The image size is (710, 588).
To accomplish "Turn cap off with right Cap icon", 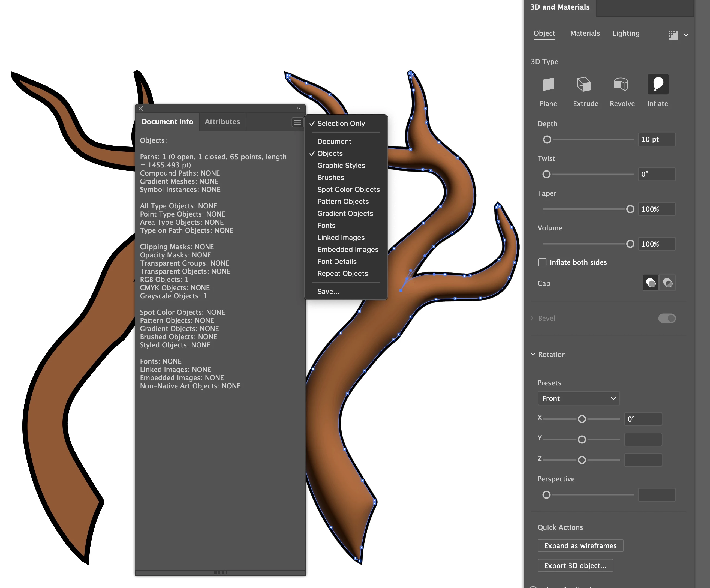I will [x=668, y=283].
